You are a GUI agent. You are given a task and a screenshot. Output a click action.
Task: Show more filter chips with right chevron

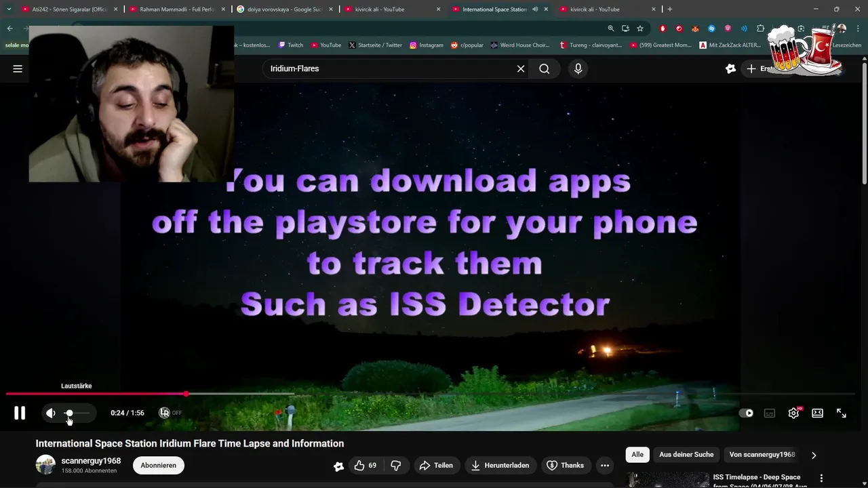click(x=814, y=455)
